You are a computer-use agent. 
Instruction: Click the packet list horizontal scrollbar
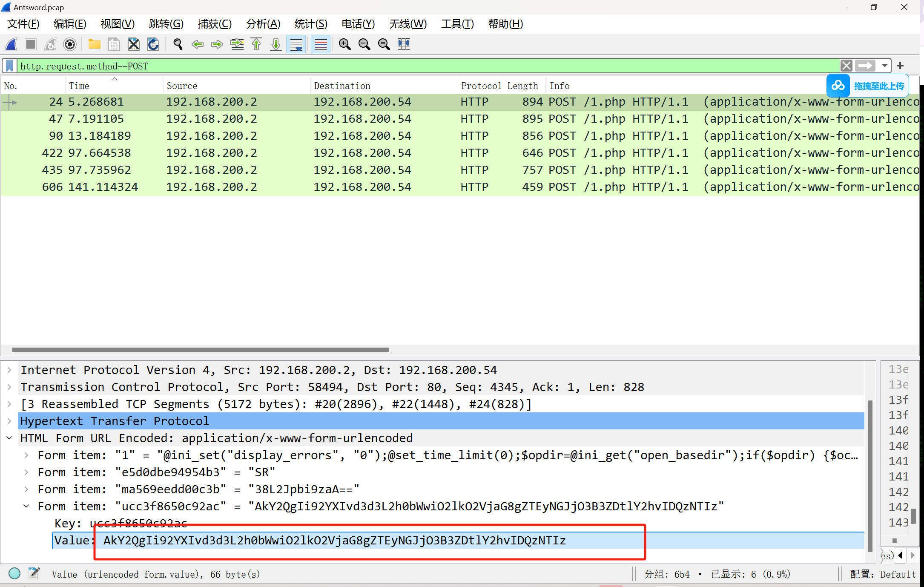coord(200,350)
